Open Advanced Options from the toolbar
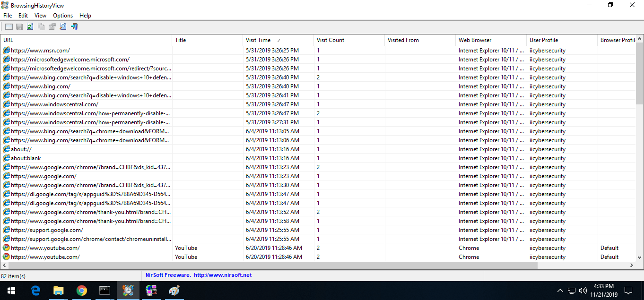The height and width of the screenshot is (300, 644). pyautogui.click(x=9, y=27)
